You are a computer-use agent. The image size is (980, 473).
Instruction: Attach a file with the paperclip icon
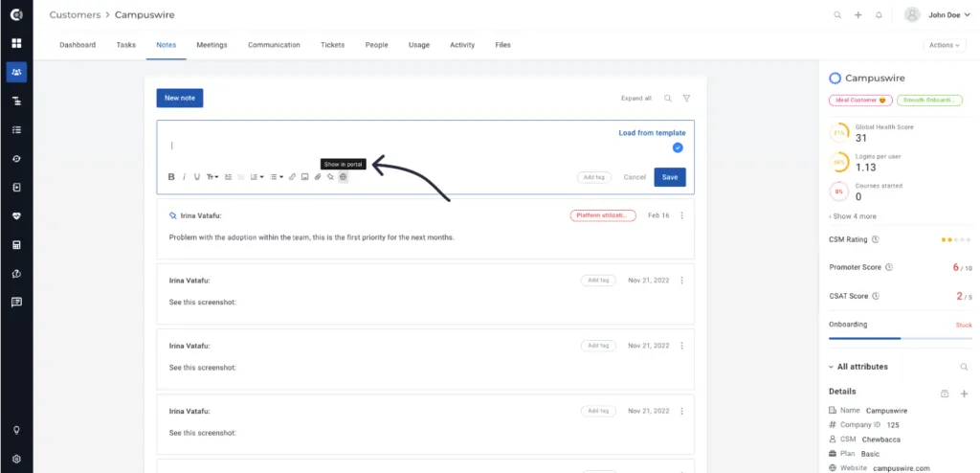pos(318,177)
